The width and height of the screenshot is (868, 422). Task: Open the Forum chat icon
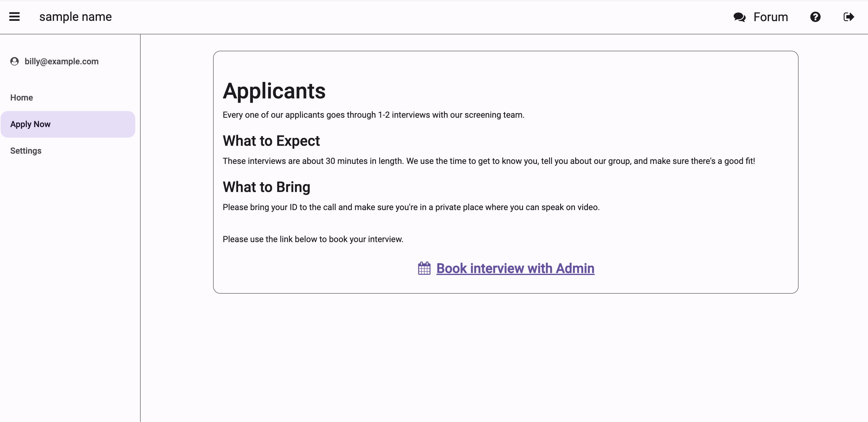739,17
